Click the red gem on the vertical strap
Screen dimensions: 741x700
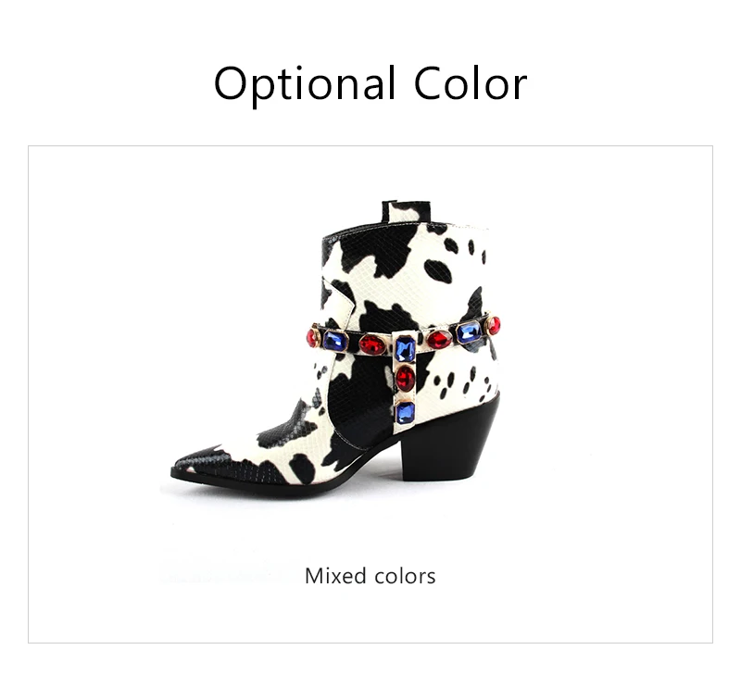pos(405,378)
